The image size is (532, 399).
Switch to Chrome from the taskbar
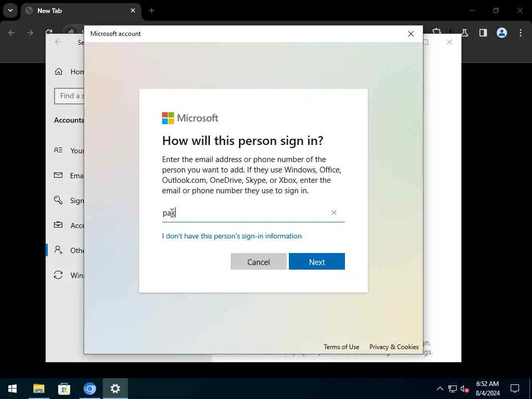click(90, 389)
